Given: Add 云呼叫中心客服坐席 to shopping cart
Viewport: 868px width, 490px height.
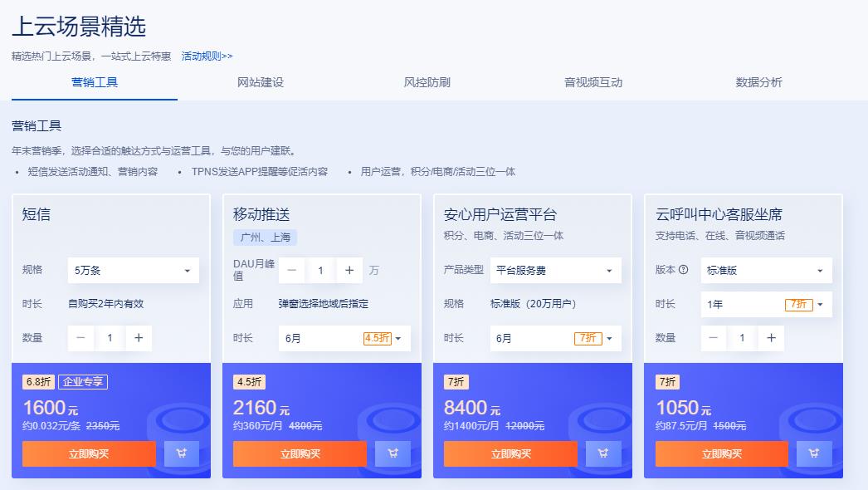Looking at the screenshot, I should [x=814, y=454].
